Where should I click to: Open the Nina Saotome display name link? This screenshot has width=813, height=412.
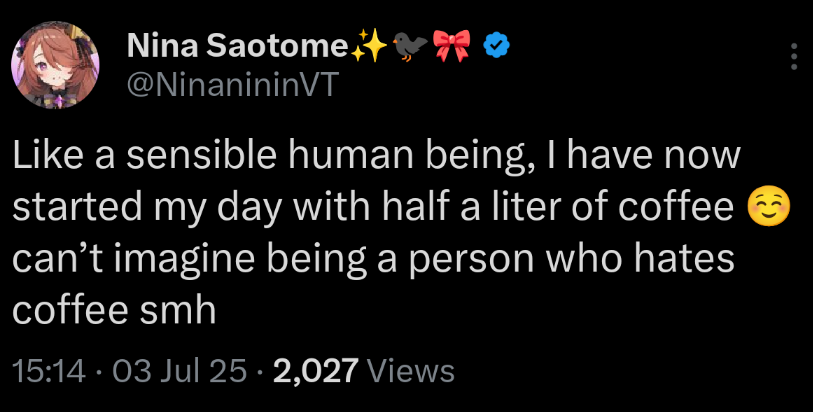pyautogui.click(x=237, y=46)
